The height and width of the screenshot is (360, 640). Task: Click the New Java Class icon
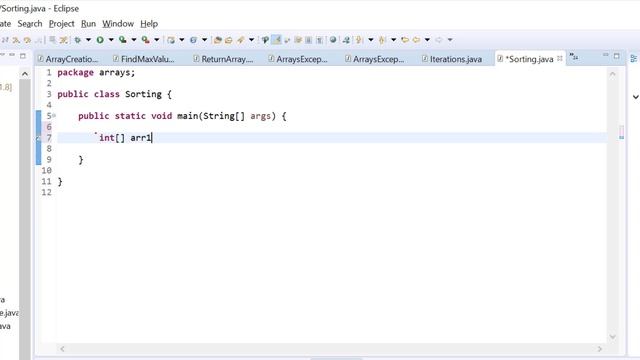(x=193, y=40)
